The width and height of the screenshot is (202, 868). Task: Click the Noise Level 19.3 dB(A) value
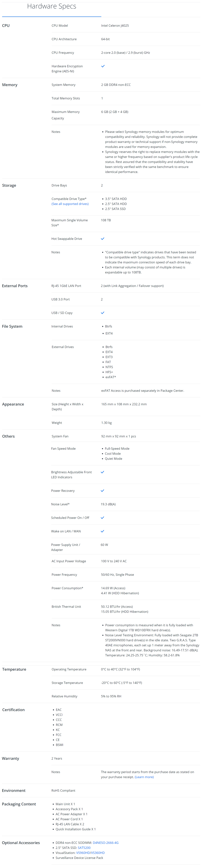point(108,504)
